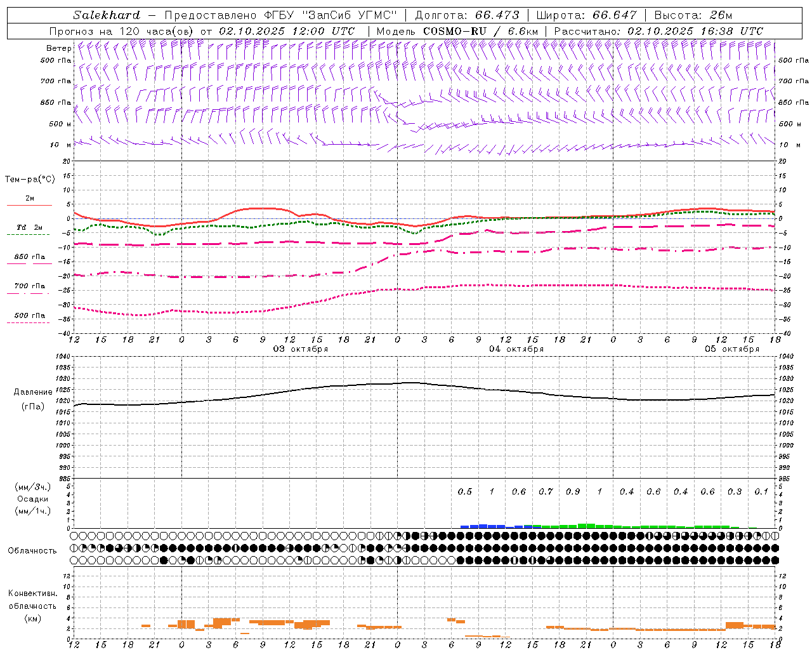Screen dimensions: 812x650
Task: Click the latitude value Широта: 66.647
Action: click(586, 15)
